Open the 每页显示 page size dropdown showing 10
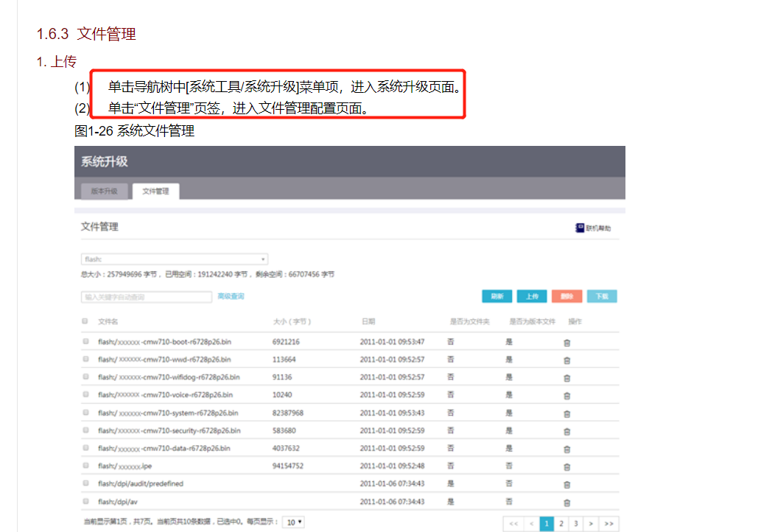The image size is (761, 532). [x=294, y=522]
